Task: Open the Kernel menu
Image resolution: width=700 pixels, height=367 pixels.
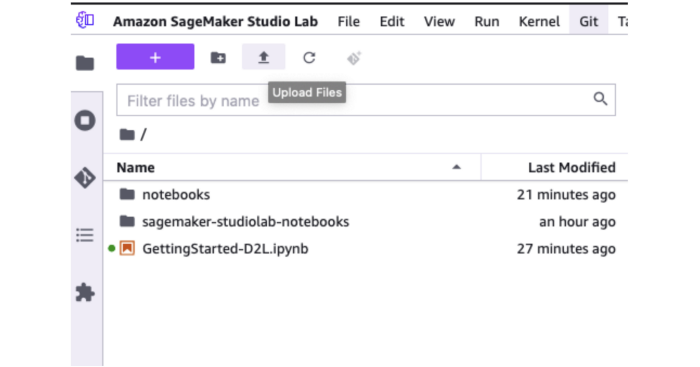Action: (539, 21)
